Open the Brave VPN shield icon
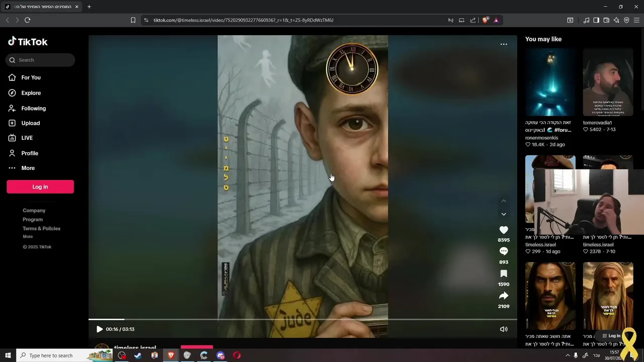This screenshot has width=644, height=362. [626, 20]
